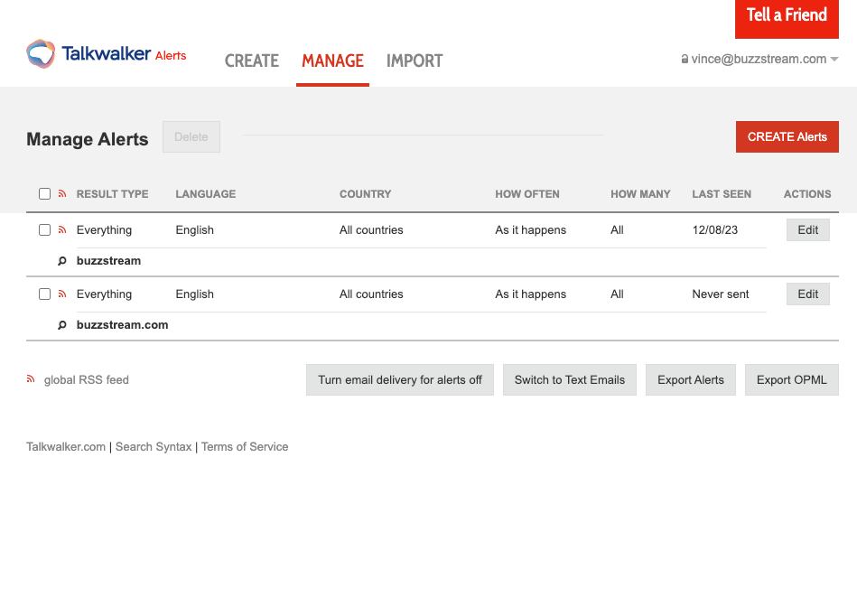Click the LAST SEEN column header
This screenshot has width=857, height=616.
click(x=722, y=194)
